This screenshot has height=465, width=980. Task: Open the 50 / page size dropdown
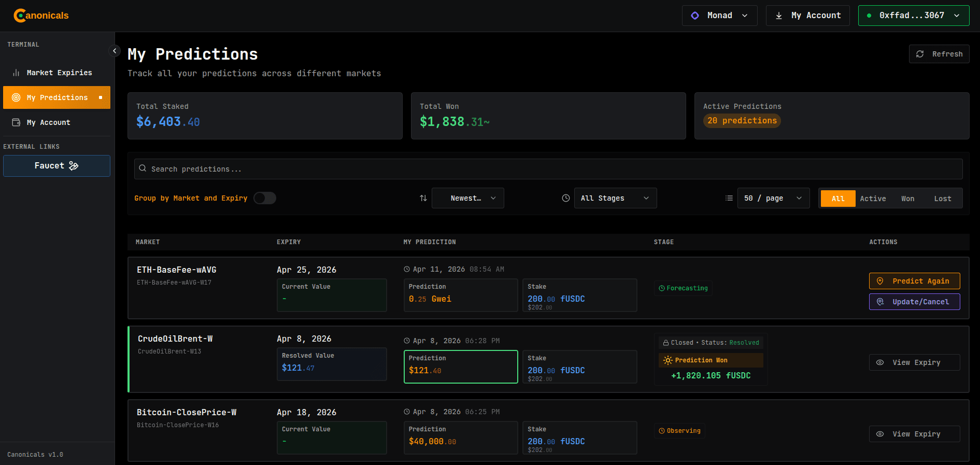[x=773, y=198]
